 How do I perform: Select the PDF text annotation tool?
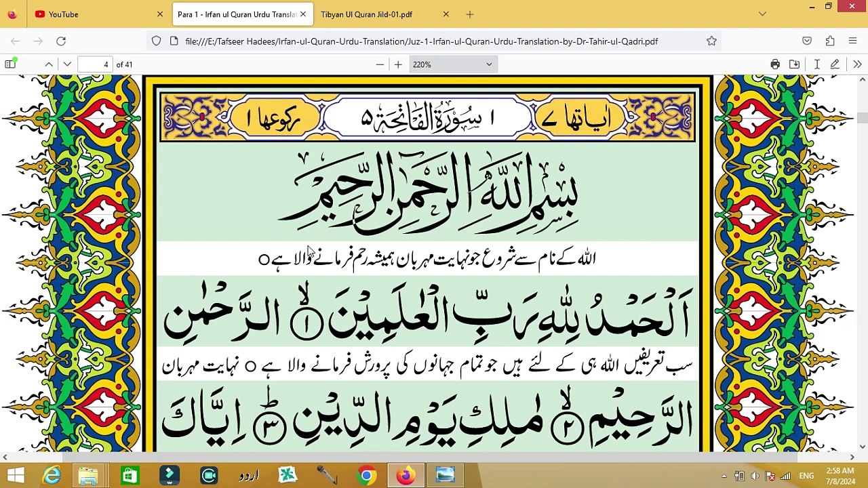817,64
